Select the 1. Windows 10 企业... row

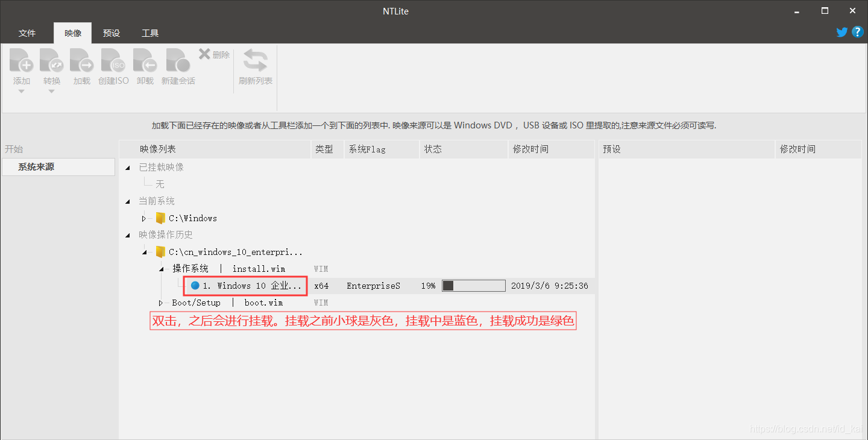358,286
